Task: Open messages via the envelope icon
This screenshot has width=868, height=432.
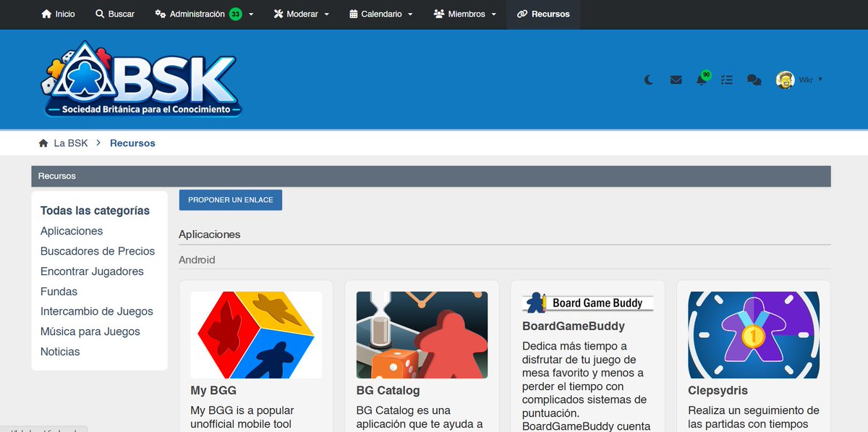Action: (676, 80)
